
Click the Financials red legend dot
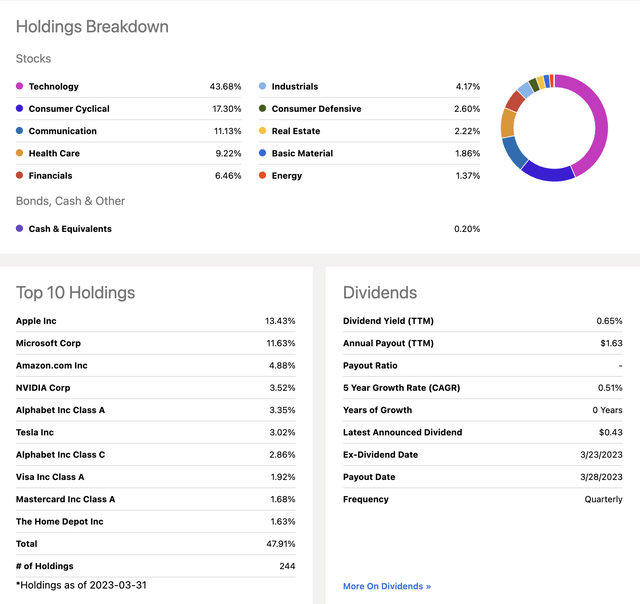(x=19, y=175)
